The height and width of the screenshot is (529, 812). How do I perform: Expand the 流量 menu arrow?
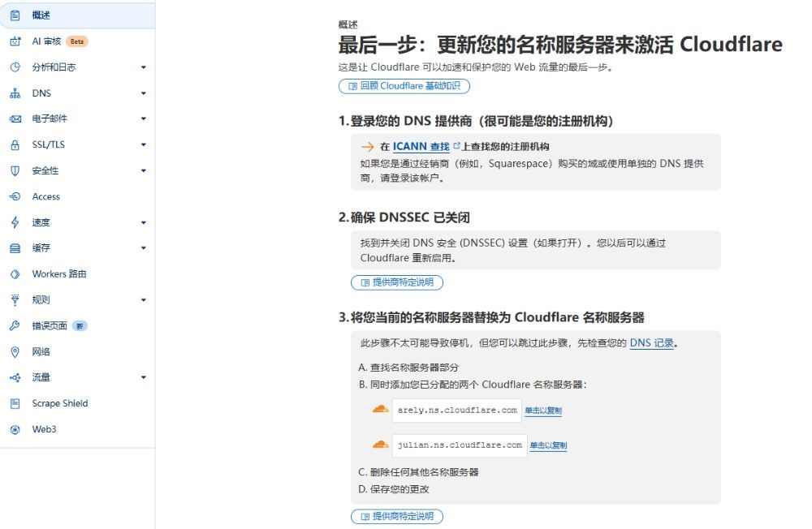click(144, 377)
